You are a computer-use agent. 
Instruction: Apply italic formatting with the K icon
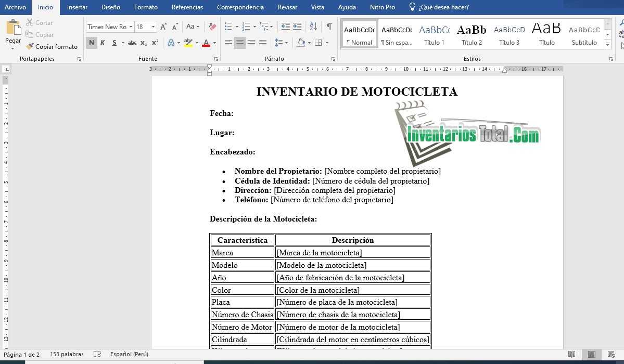[103, 43]
